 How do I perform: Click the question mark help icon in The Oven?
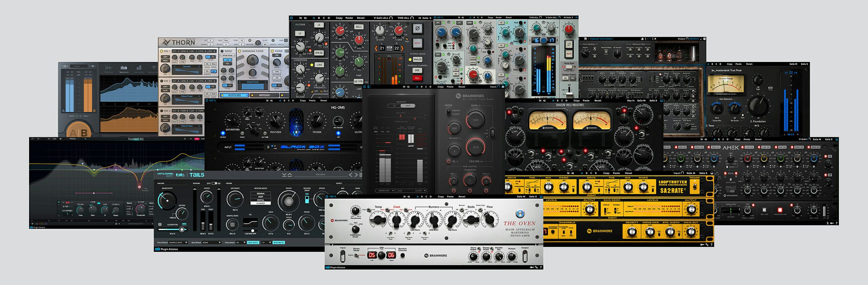[x=540, y=267]
